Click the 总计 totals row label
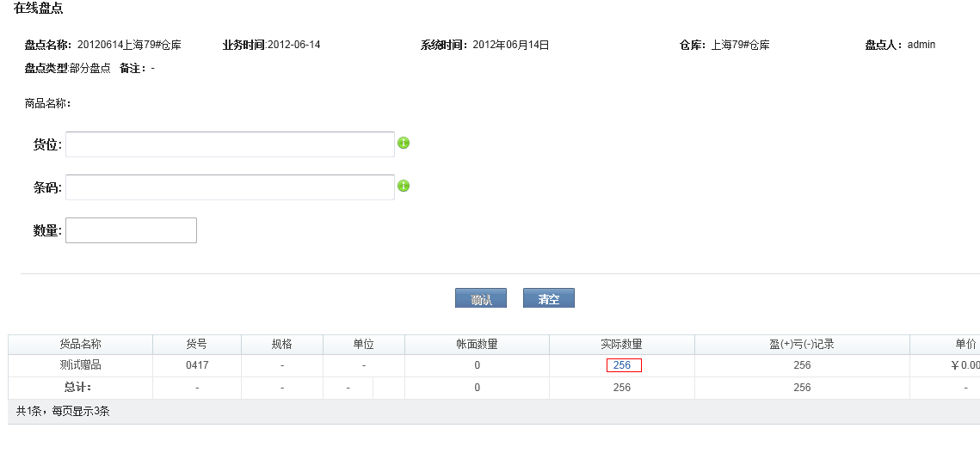Screen dimensions: 980x459 click(x=78, y=388)
